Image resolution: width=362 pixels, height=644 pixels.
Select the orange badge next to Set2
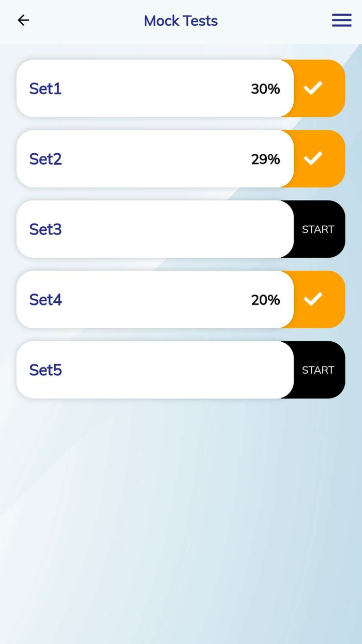[313, 158]
